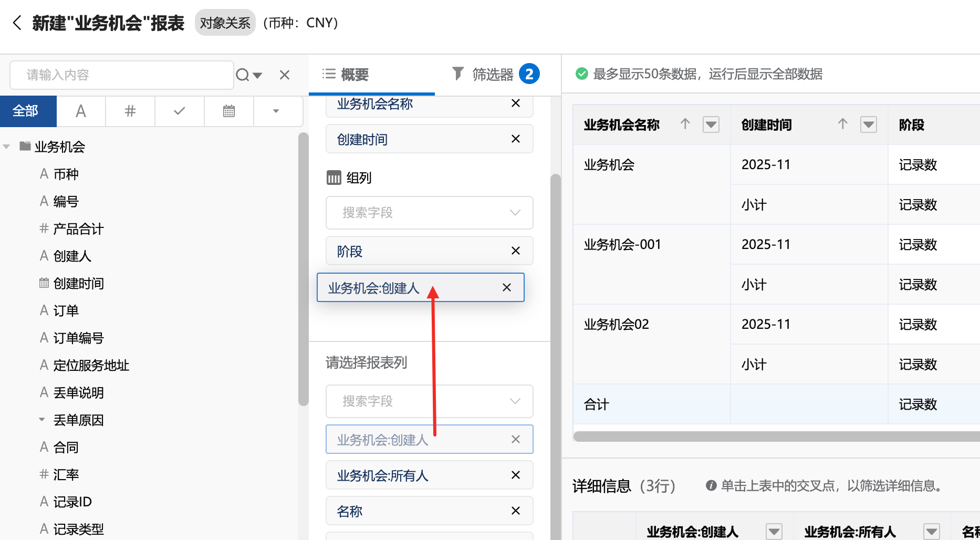Sort ascending by 业务机会名称 column
The width and height of the screenshot is (980, 540).
[685, 124]
